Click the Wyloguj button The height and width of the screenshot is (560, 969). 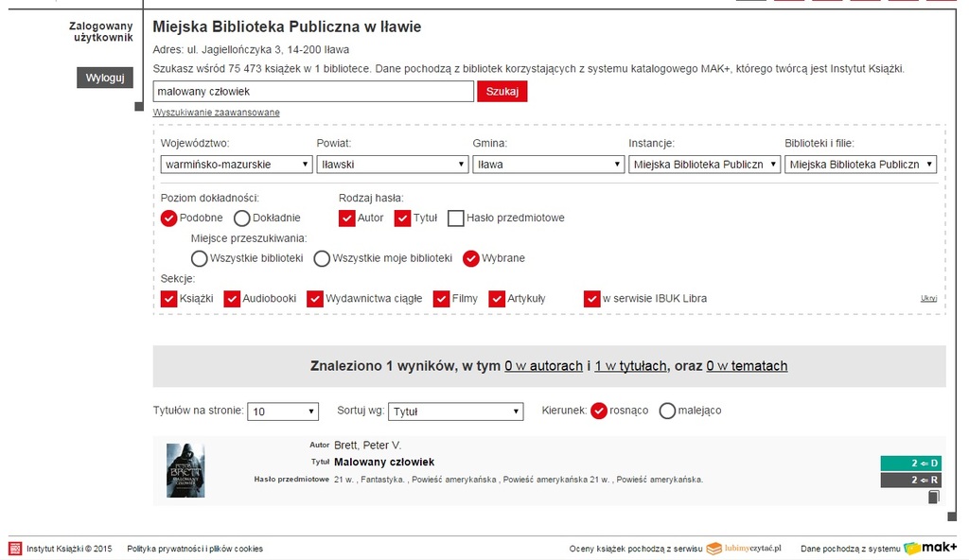pyautogui.click(x=105, y=78)
